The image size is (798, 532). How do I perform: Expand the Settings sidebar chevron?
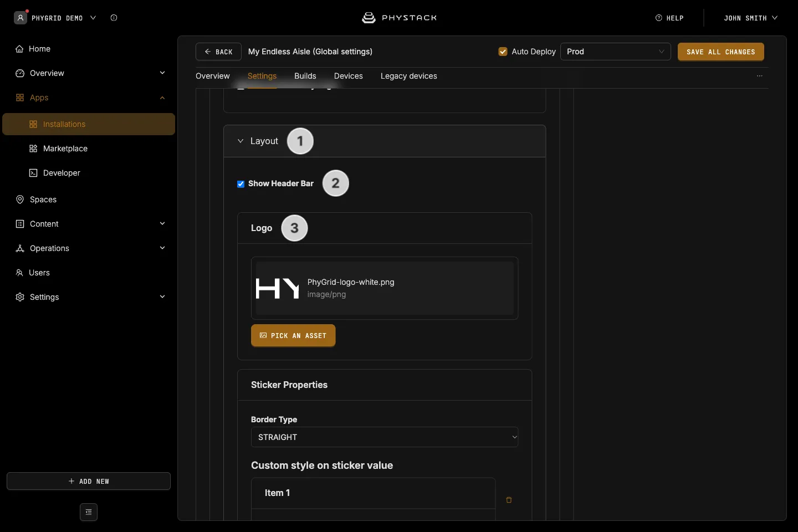(162, 296)
